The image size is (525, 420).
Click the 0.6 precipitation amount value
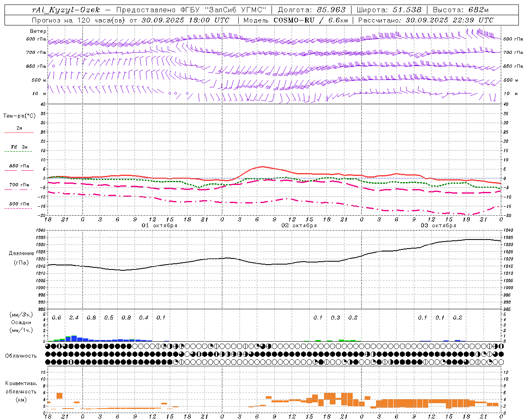(57, 318)
